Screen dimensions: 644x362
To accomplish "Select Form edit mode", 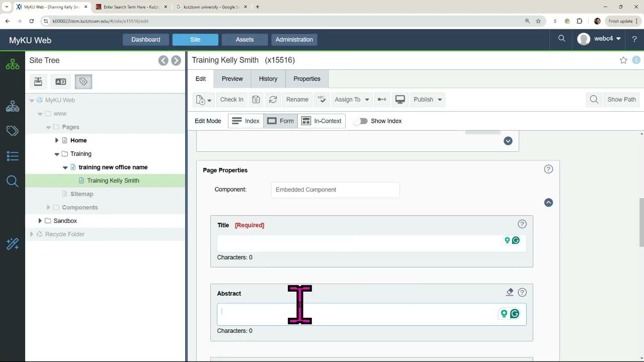I will point(280,121).
